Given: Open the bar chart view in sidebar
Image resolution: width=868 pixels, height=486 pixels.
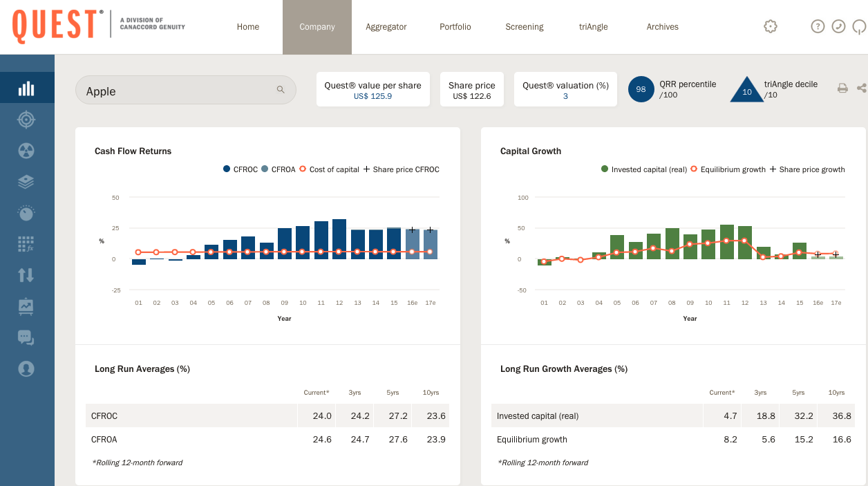Looking at the screenshot, I should [26, 88].
